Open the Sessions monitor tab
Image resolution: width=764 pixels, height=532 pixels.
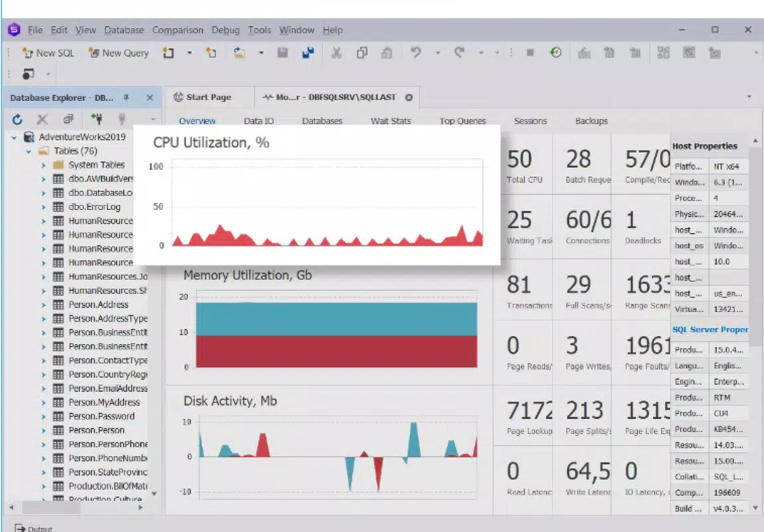click(x=530, y=121)
